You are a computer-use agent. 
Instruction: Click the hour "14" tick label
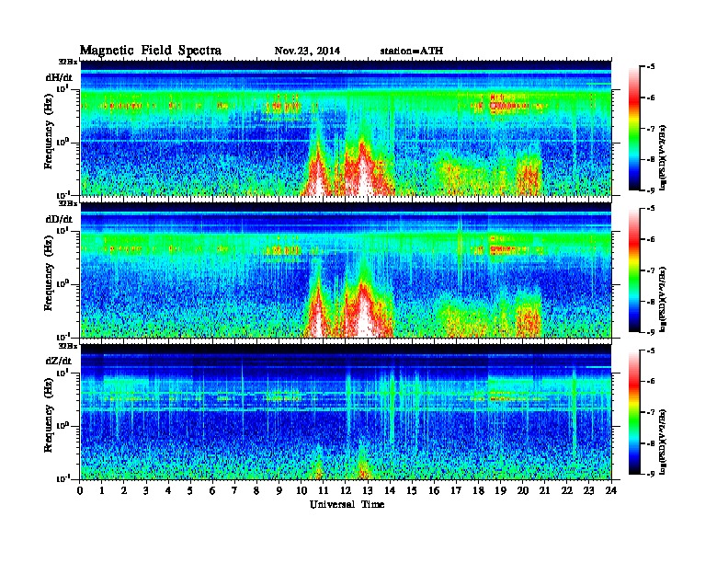pyautogui.click(x=390, y=491)
